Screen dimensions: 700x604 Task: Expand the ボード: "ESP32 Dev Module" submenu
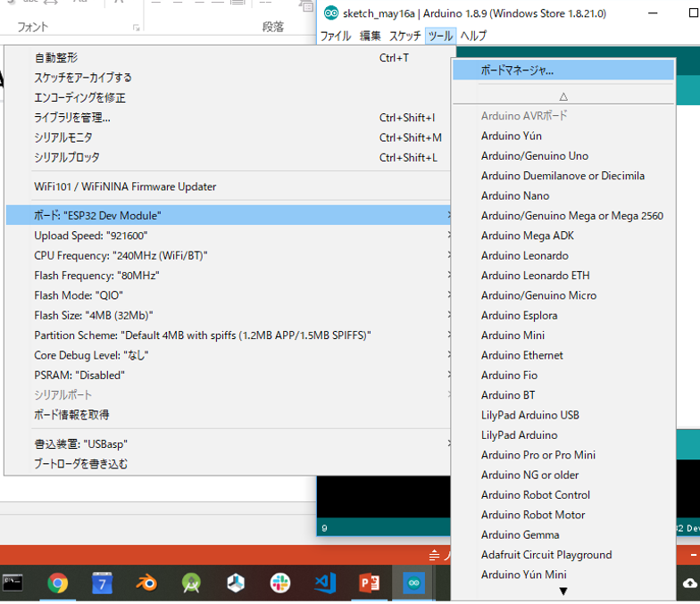coord(229,216)
